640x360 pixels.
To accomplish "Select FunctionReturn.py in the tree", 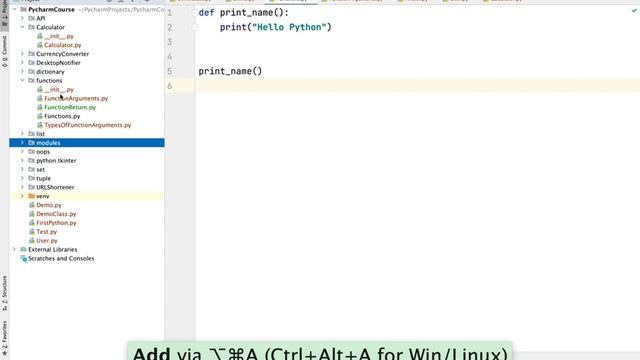I will point(70,107).
